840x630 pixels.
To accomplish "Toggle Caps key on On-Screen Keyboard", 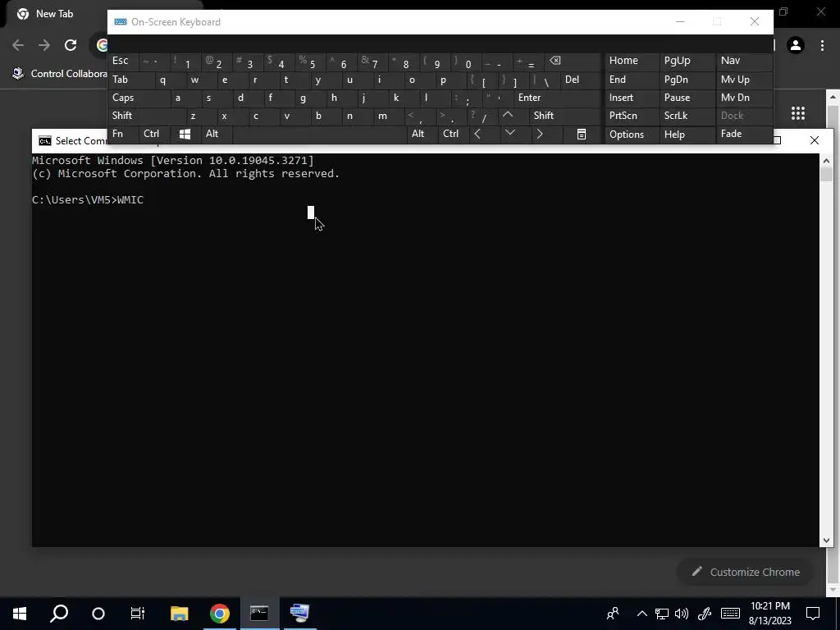I will 139,98.
